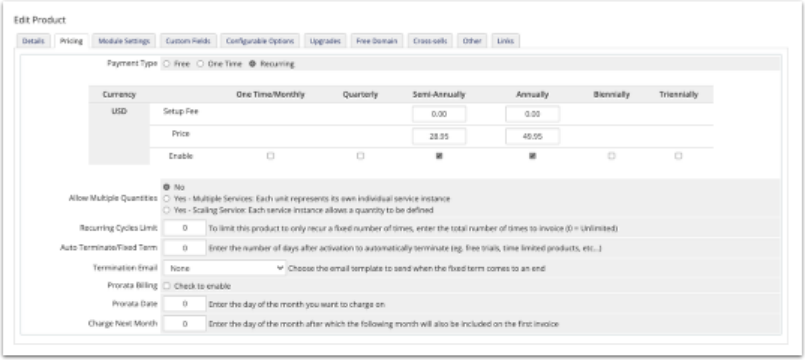Select the Free payment type
Viewport: 805px width, 360px height.
[167, 64]
